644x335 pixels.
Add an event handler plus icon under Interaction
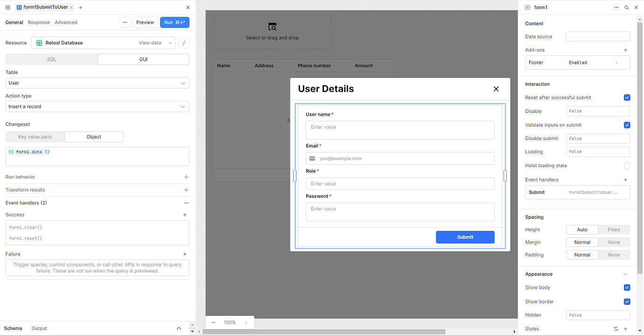625,180
